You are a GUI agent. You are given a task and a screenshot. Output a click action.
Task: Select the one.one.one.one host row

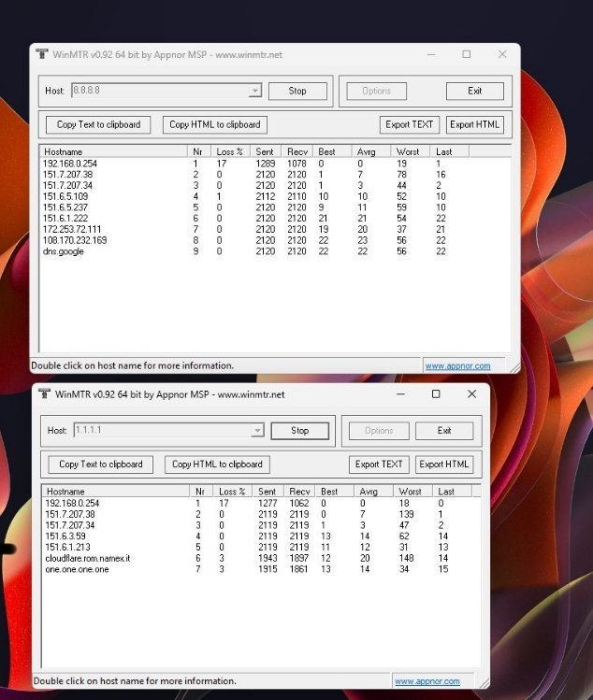point(77,569)
